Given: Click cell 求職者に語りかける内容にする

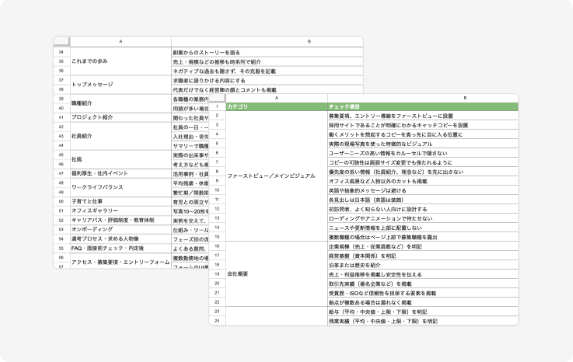Looking at the screenshot, I should pyautogui.click(x=267, y=80).
